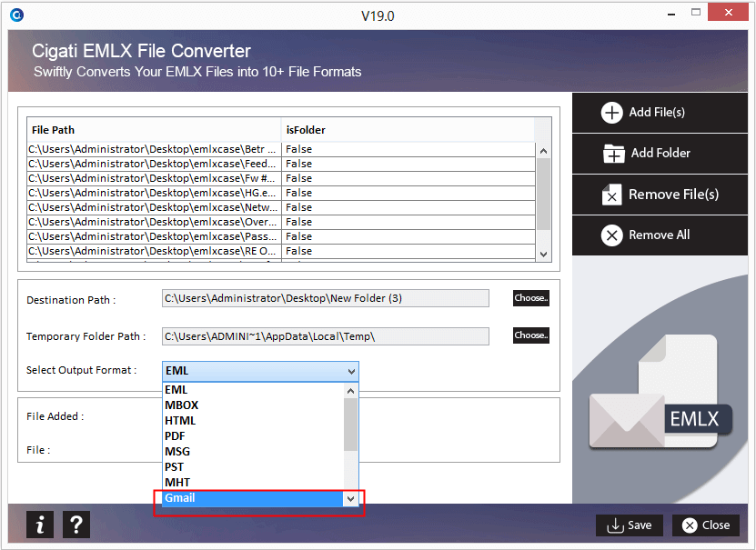Click the Close button in bottom bar
This screenshot has width=756, height=550.
[706, 525]
